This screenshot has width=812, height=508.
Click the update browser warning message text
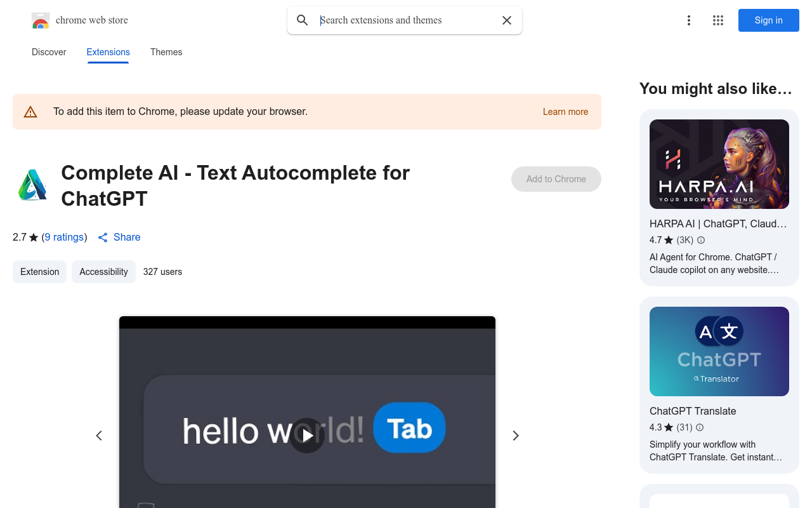180,112
